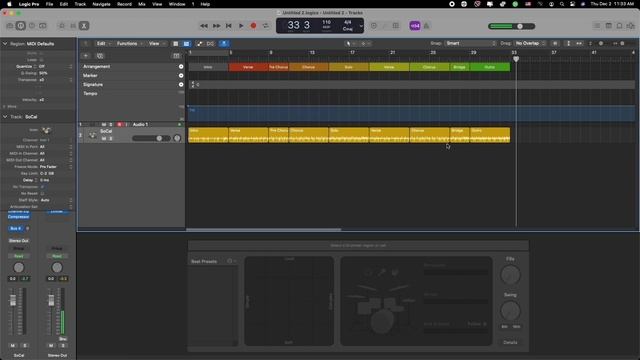Toggle the blue Catch Playhead button
The height and width of the screenshot is (360, 640).
[x=224, y=44]
